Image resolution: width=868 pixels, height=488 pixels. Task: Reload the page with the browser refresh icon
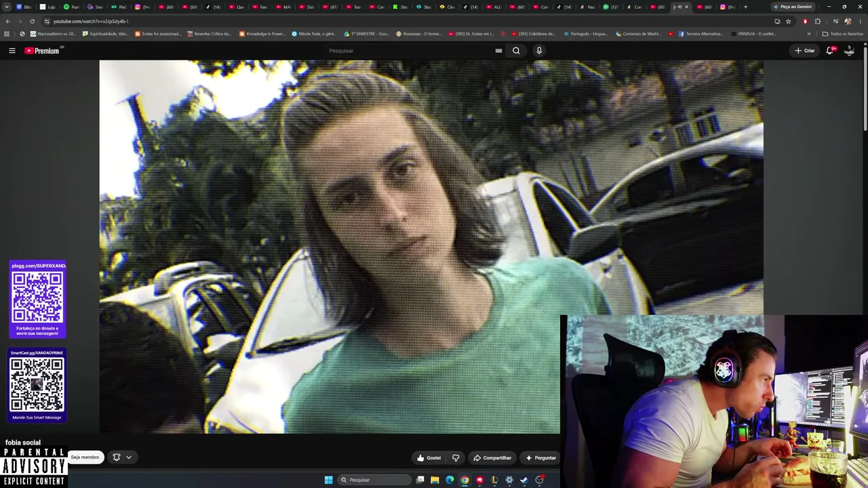(x=32, y=21)
